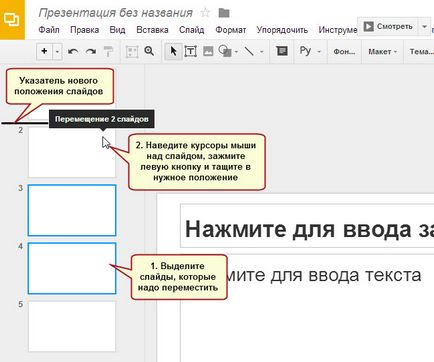The width and height of the screenshot is (434, 362).
Task: Open the Файл menu
Action: point(49,30)
